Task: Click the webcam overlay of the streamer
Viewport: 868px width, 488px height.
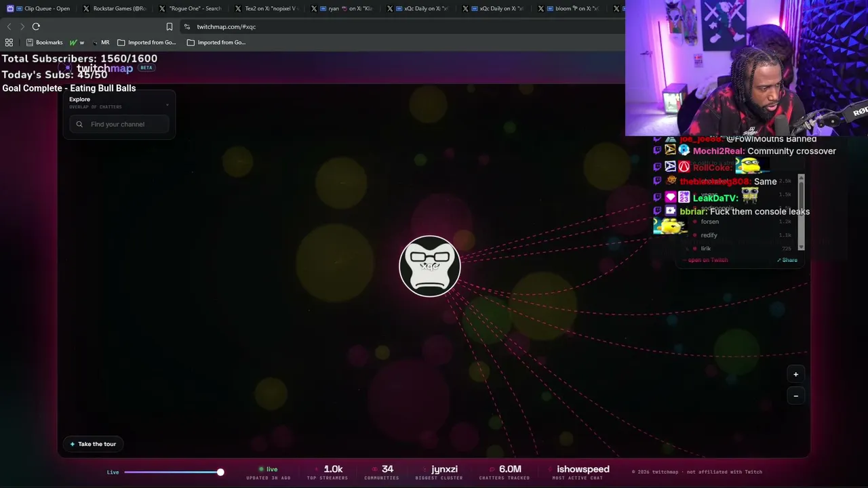Action: pyautogui.click(x=747, y=68)
